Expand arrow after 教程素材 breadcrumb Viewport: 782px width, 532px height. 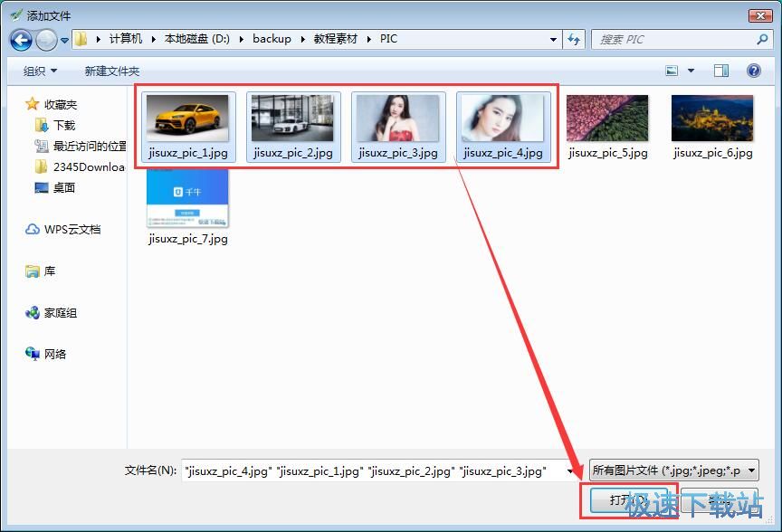pos(369,39)
